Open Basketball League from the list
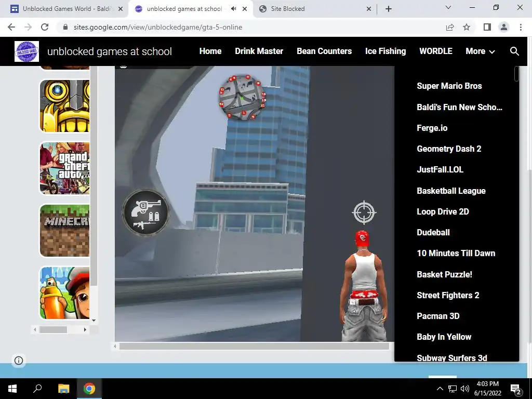Image resolution: width=532 pixels, height=399 pixels. (x=451, y=191)
